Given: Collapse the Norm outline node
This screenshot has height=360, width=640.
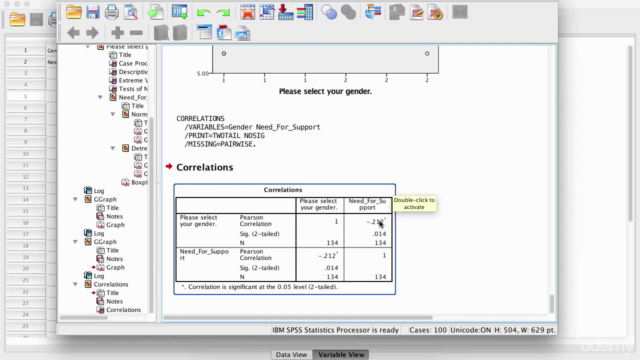Looking at the screenshot, I should tap(113, 114).
